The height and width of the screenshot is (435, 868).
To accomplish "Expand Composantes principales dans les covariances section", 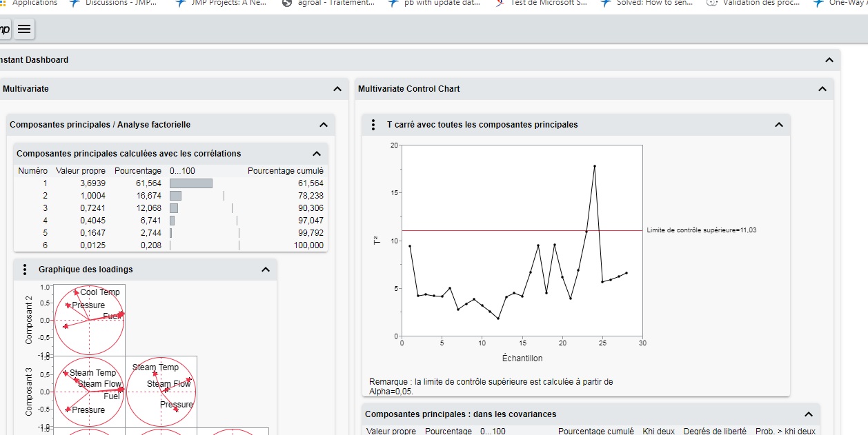I will click(807, 414).
